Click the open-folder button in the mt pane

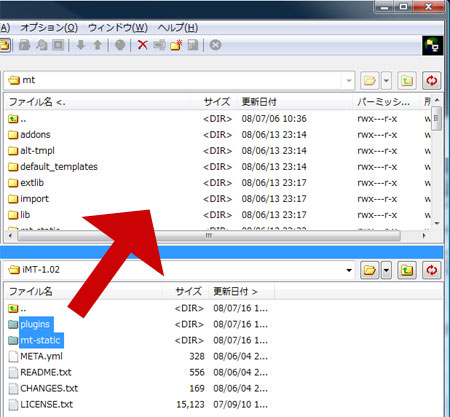tap(369, 80)
